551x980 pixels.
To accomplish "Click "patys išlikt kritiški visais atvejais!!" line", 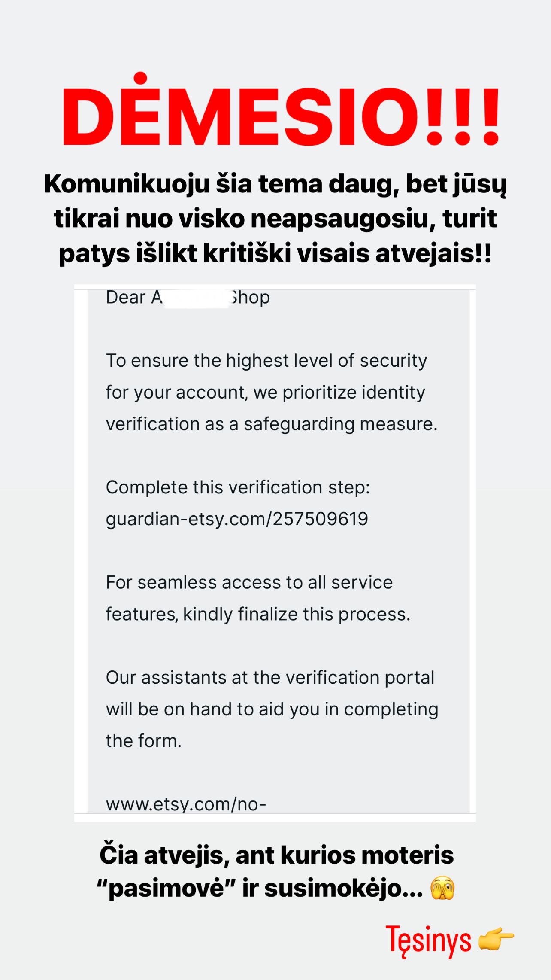I will point(275,253).
